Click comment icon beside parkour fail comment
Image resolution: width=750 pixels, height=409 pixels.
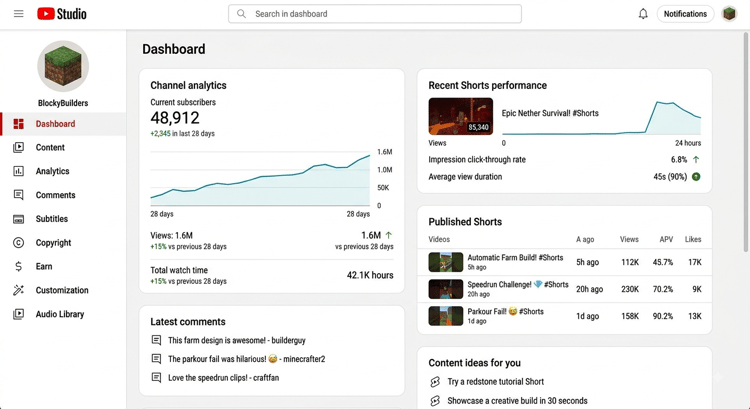(x=156, y=359)
